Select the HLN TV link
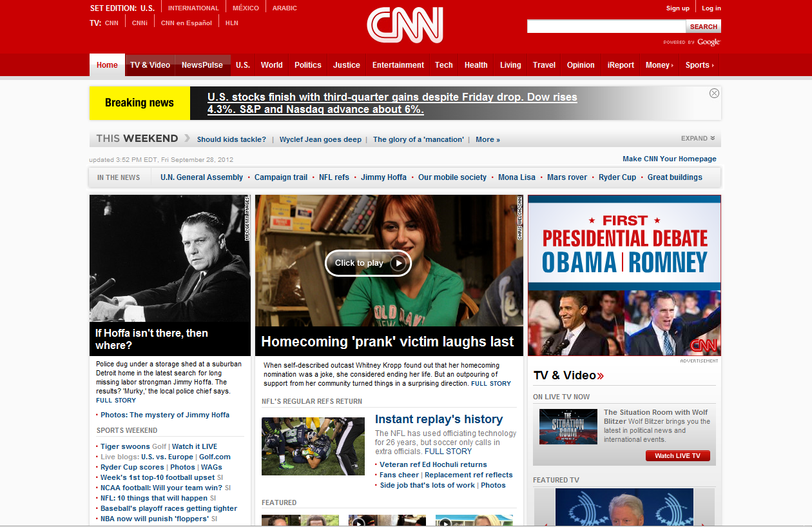812x527 pixels. point(232,23)
